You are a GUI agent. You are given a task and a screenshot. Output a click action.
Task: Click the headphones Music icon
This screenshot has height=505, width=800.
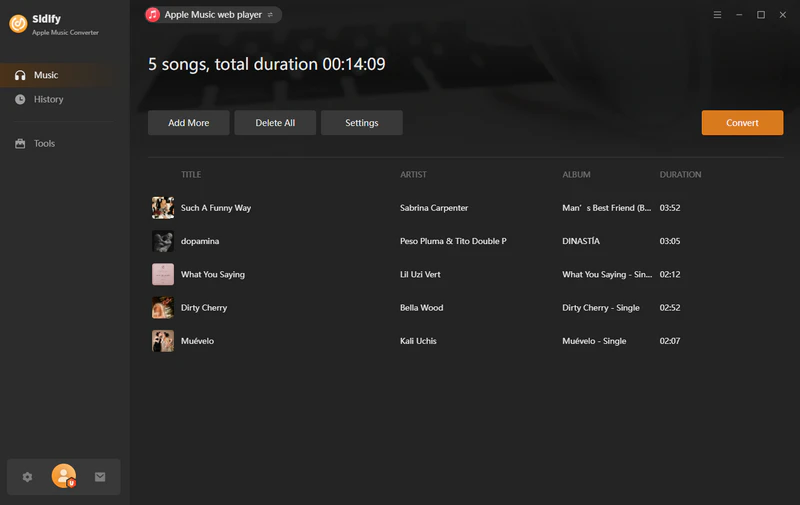coord(20,75)
